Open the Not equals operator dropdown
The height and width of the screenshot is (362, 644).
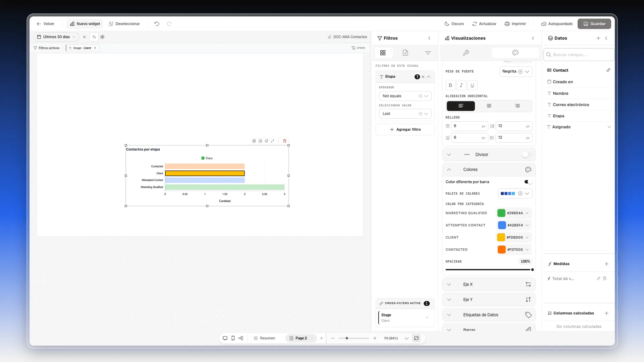click(405, 96)
